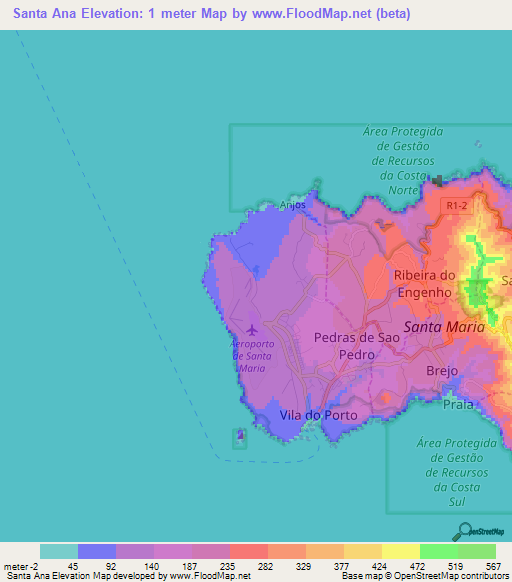Click the dark harbor marker near Costa Norte
Viewport: 512px width, 582px height.
[x=438, y=181]
